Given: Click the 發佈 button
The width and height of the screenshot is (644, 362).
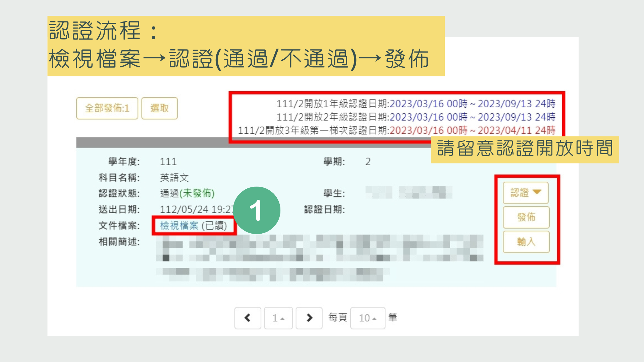Looking at the screenshot, I should [x=526, y=217].
